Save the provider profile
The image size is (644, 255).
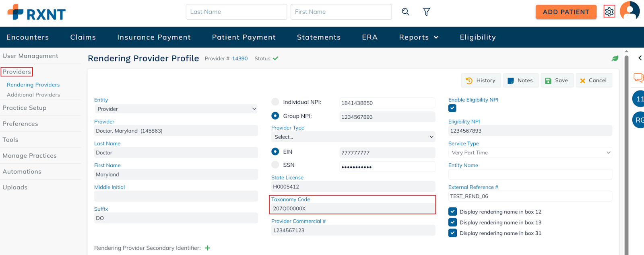[557, 80]
